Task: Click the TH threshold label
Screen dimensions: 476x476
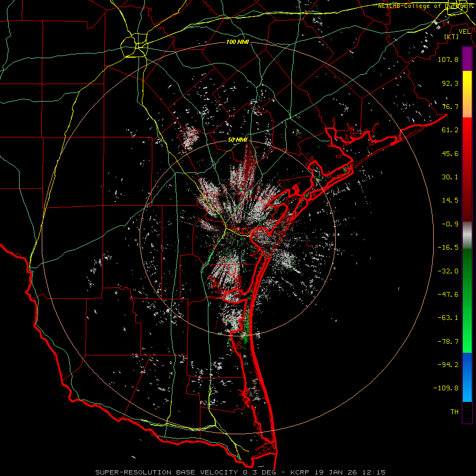Action: (x=454, y=412)
